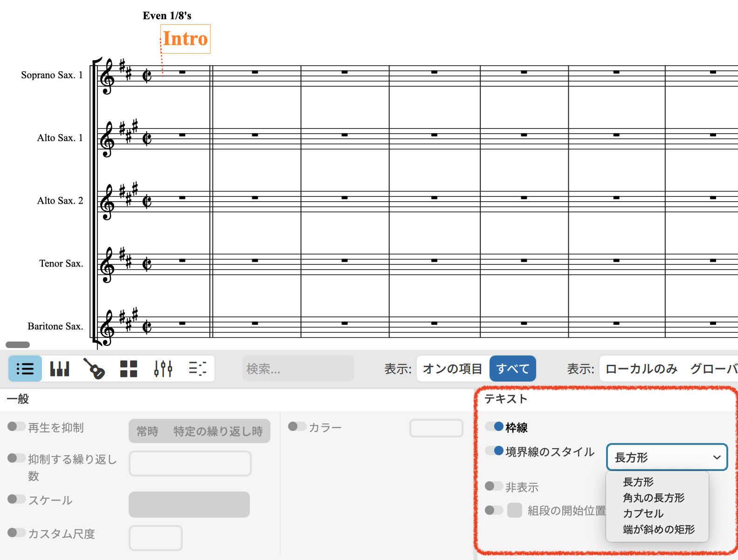Toggle the 境界線のスタイル switch
Screen dimensions: 738x560
[494, 451]
